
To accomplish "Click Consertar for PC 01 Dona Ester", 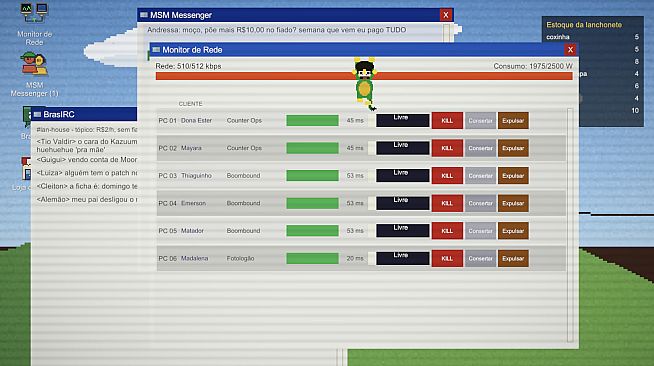I will pos(480,120).
